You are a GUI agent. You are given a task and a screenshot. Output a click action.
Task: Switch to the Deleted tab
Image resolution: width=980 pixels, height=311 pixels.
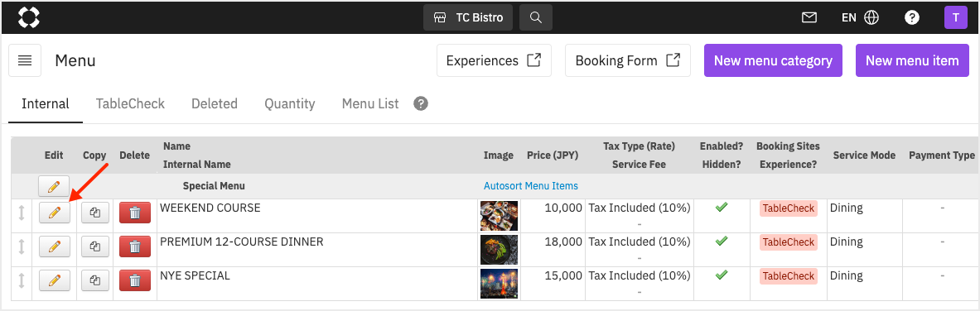[x=215, y=103]
